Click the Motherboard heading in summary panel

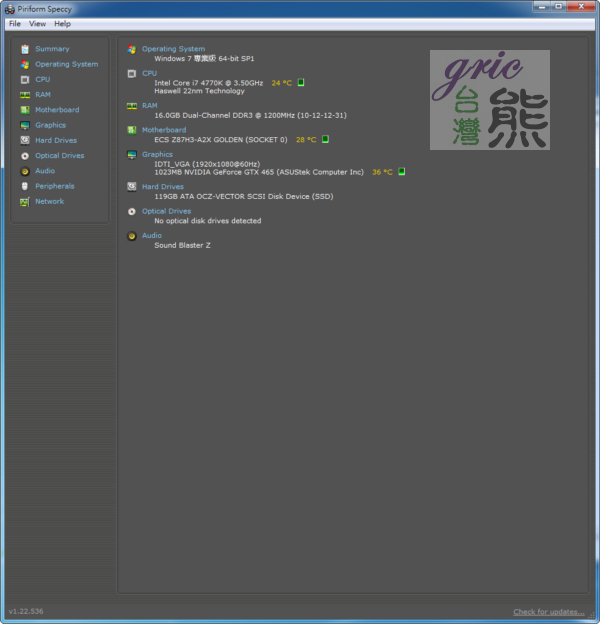pos(164,130)
